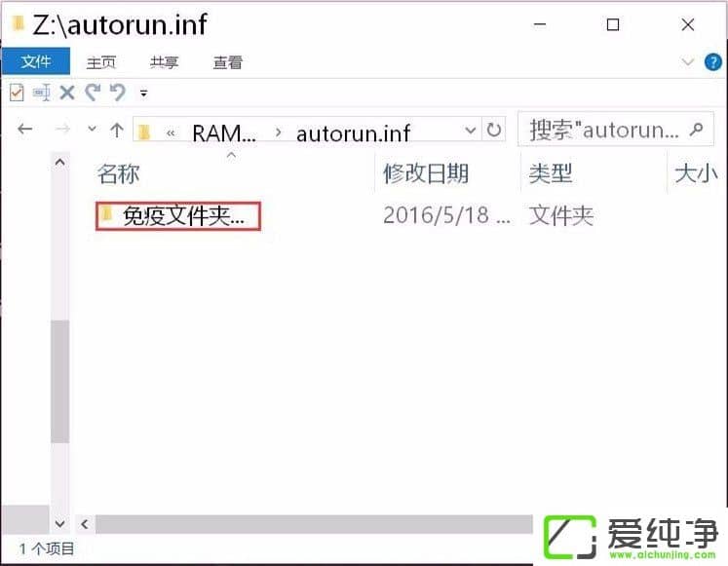This screenshot has height=566, width=728.
Task: Open address bar history dropdown
Action: (471, 131)
